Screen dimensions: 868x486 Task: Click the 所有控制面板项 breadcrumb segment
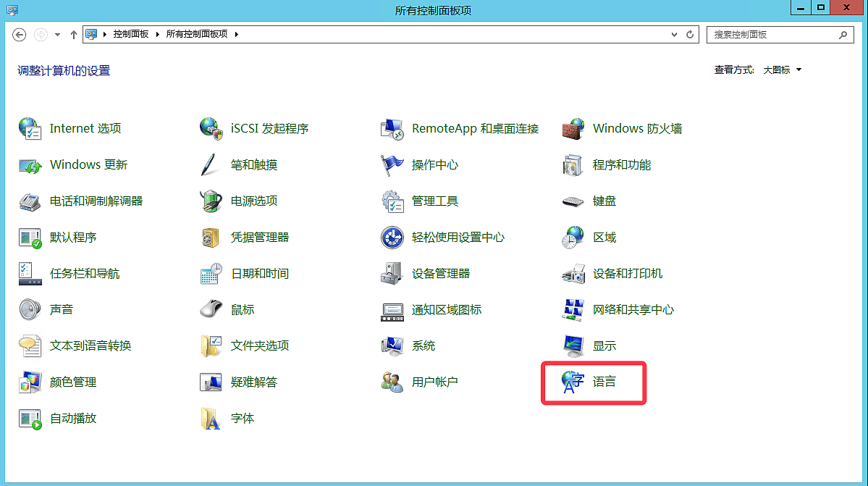197,34
